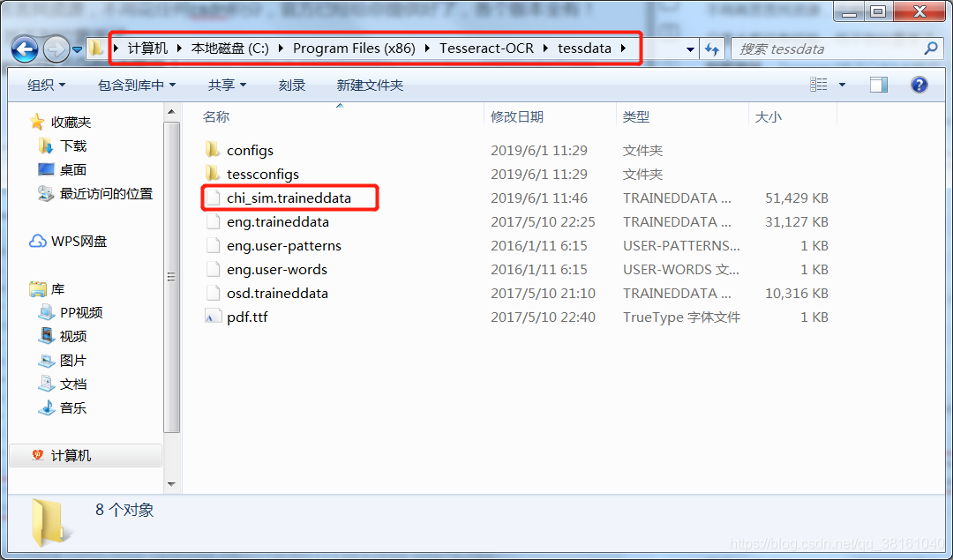Viewport: 953px width, 560px height.
Task: Select the chi_sim.traineddata file icon
Action: point(213,198)
